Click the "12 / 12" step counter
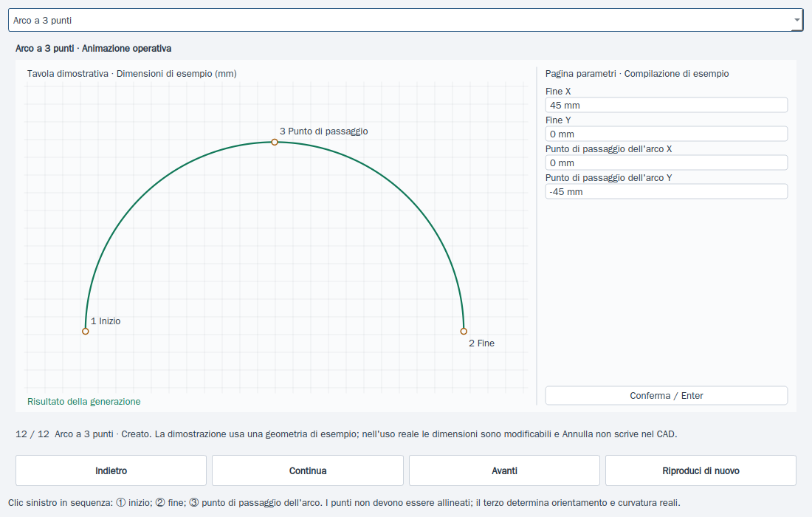Image resolution: width=812 pixels, height=517 pixels. 32,434
